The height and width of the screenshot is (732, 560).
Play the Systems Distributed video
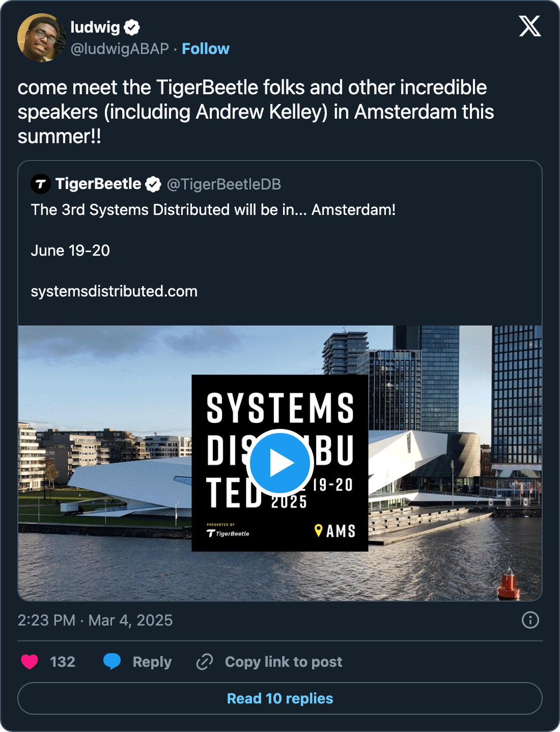(x=280, y=463)
